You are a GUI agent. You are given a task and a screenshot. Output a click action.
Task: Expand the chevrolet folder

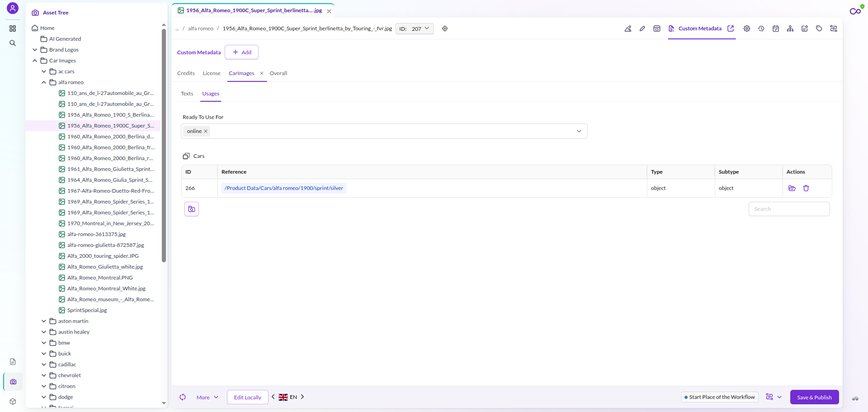pyautogui.click(x=44, y=375)
